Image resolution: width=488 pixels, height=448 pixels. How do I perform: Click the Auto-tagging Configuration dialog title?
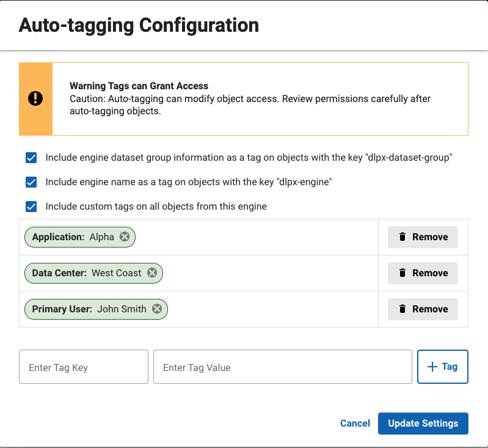click(139, 25)
